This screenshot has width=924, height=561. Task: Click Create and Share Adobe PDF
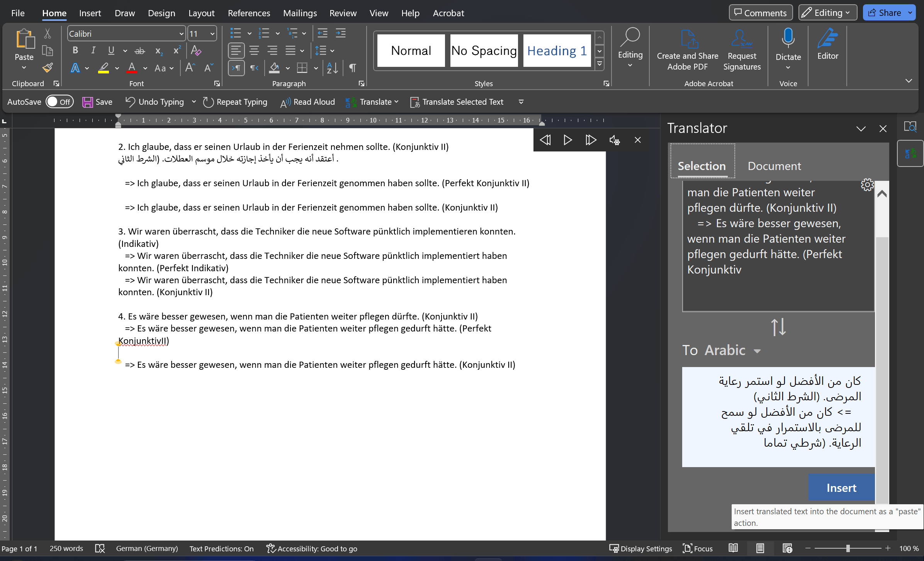688,49
